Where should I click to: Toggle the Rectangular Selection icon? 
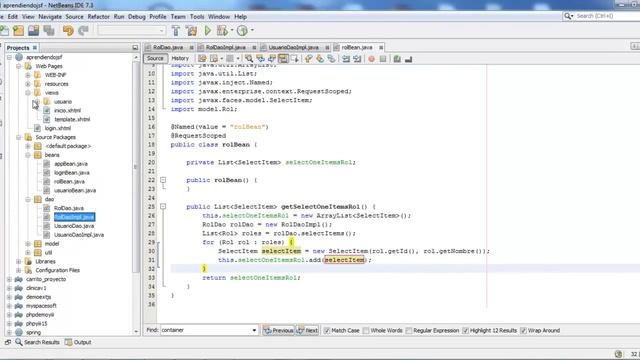[x=294, y=59]
